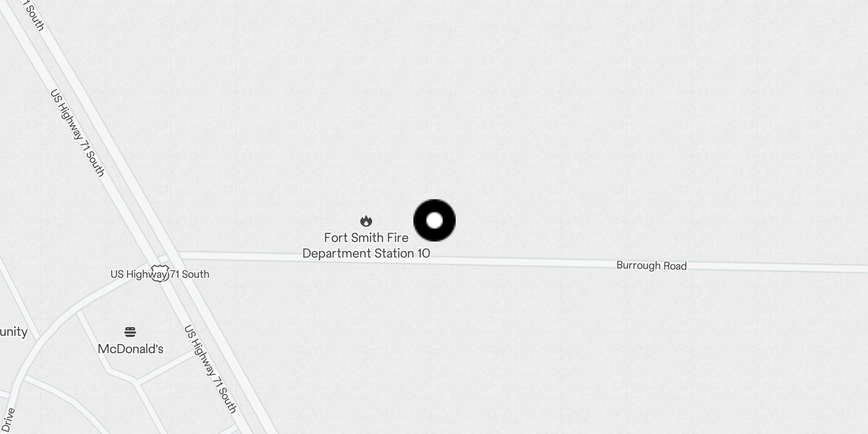Select the black ring location marker
This screenshot has height=434, width=868.
pos(435,220)
